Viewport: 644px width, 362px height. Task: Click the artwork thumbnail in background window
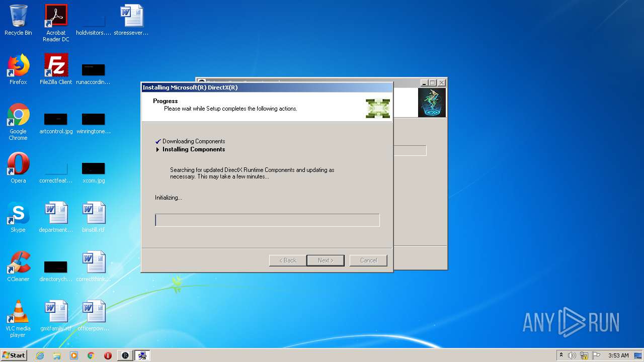[432, 103]
